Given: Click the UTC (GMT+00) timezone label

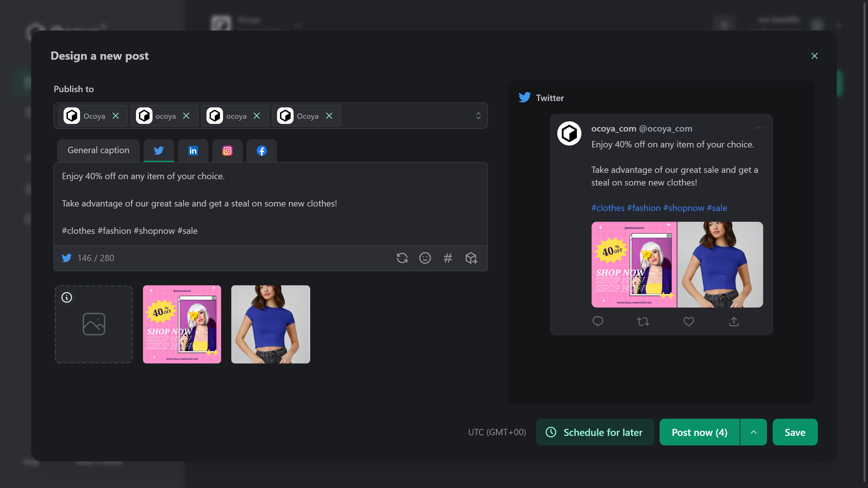Looking at the screenshot, I should pyautogui.click(x=497, y=432).
